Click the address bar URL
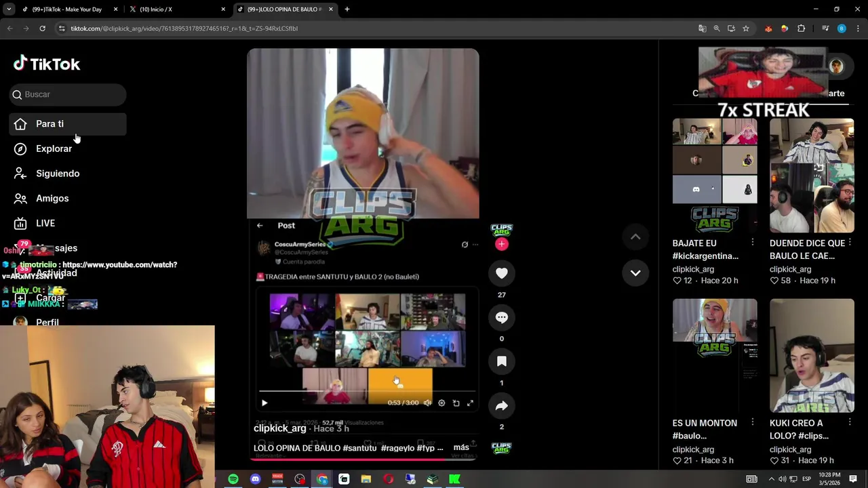Viewport: 868px width, 488px height. tap(184, 28)
